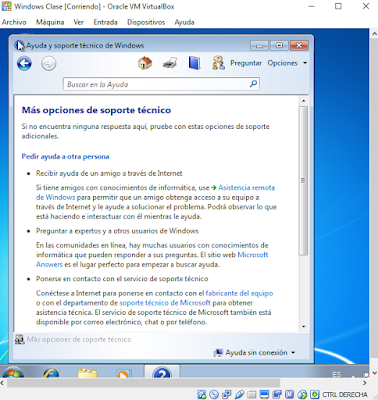The height and width of the screenshot is (400, 378).
Task: Click the optical disc indicator in VirtualBox status bar
Action: [214, 395]
